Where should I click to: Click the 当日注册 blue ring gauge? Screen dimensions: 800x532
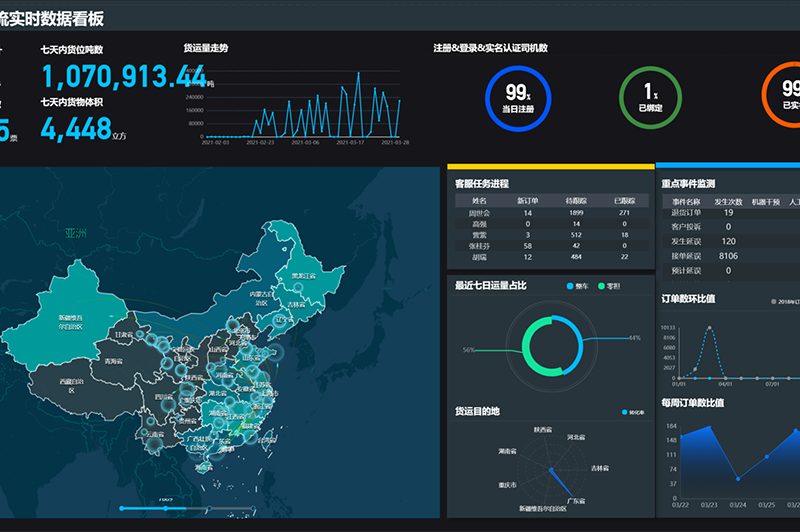(517, 95)
